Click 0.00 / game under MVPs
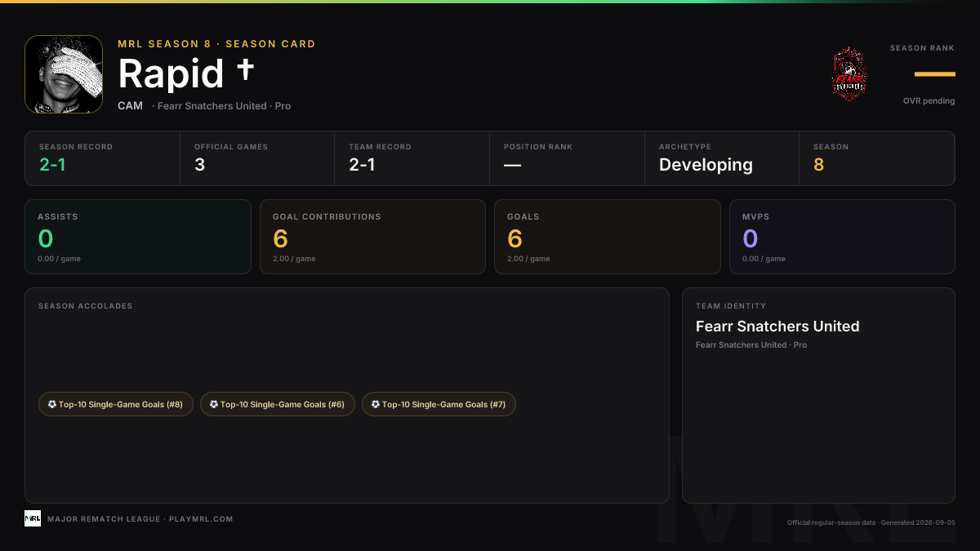Image resolution: width=980 pixels, height=551 pixels. (764, 259)
